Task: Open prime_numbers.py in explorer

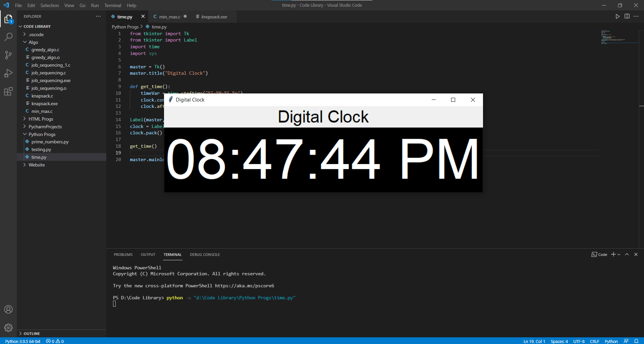Action: (62, 142)
